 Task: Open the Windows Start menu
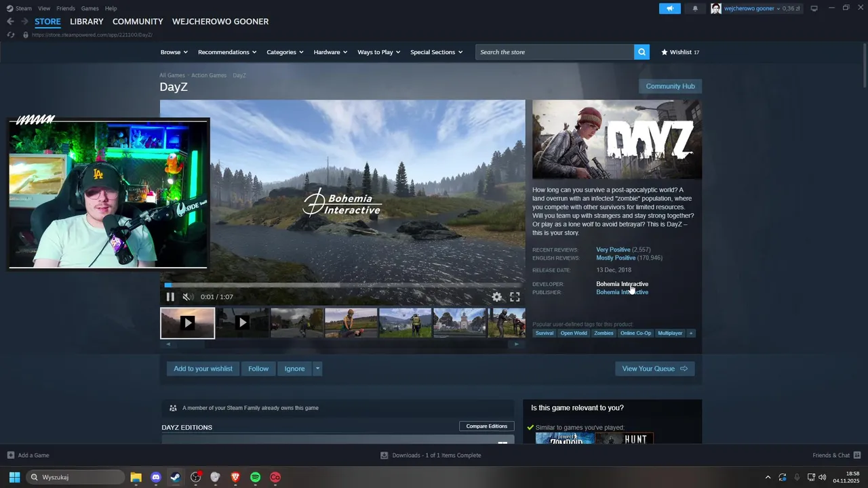point(14,477)
